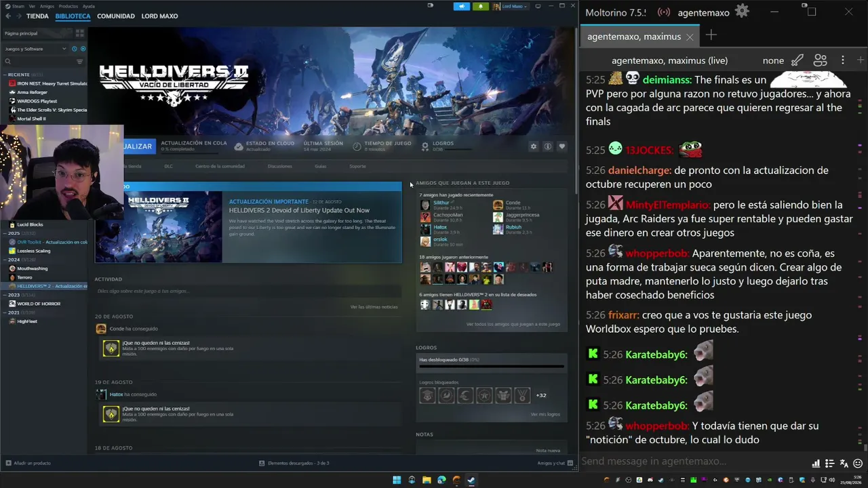This screenshot has height=488, width=868.
Task: Select Arma Reforger in the library list
Action: point(33,92)
